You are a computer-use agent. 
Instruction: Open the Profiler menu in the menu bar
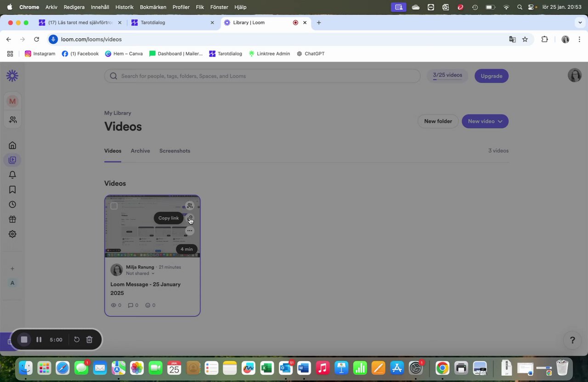tap(181, 7)
